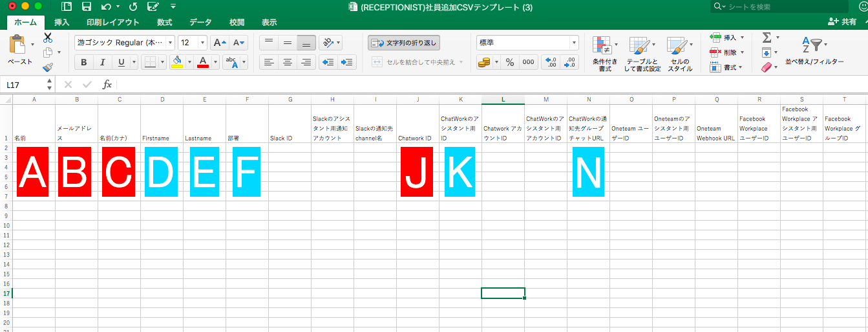Open the 標準 number format dropdown
This screenshot has width=868, height=332.
coord(573,43)
